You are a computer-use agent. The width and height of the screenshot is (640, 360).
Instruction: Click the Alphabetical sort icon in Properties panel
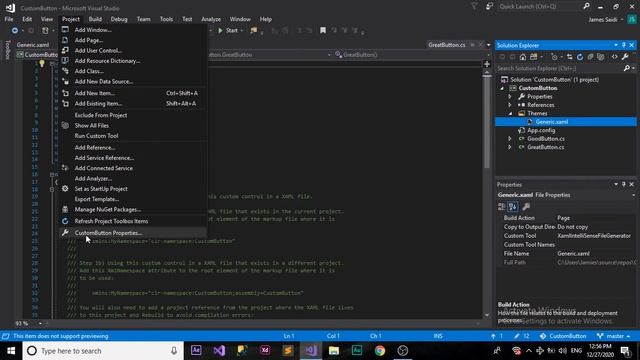point(513,207)
